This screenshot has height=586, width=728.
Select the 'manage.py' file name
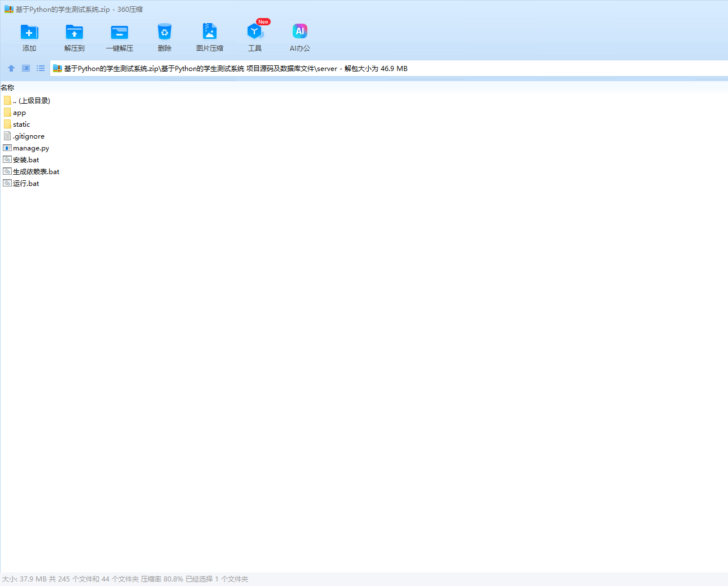tap(31, 148)
